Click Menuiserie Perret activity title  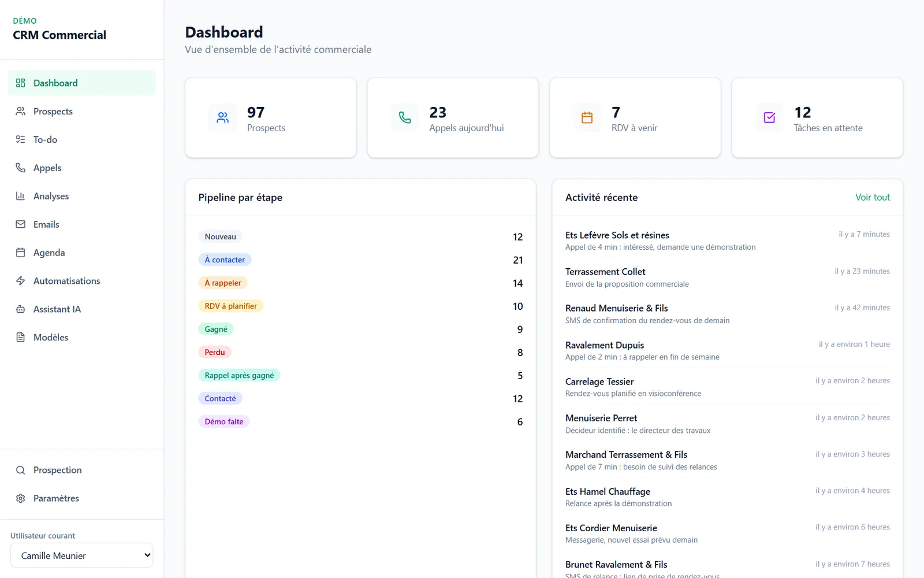(601, 418)
